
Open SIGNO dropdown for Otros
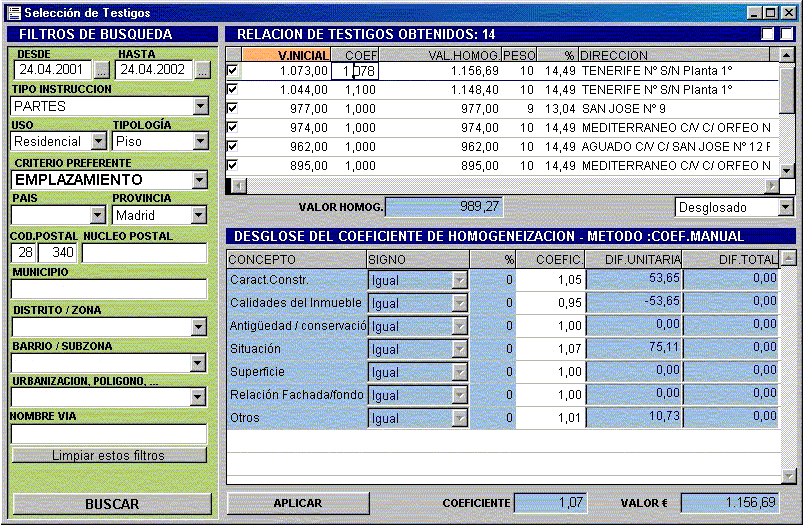tap(460, 418)
